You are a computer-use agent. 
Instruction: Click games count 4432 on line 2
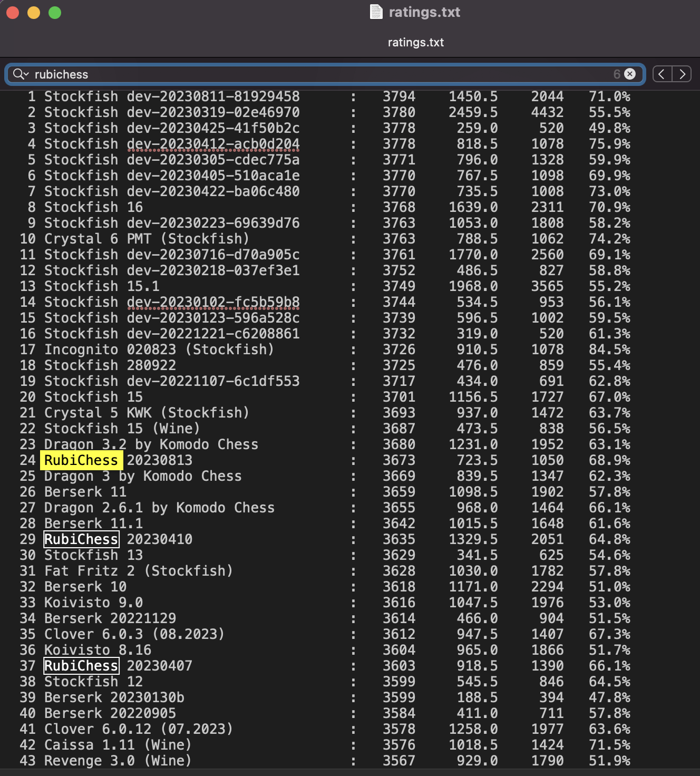[548, 112]
